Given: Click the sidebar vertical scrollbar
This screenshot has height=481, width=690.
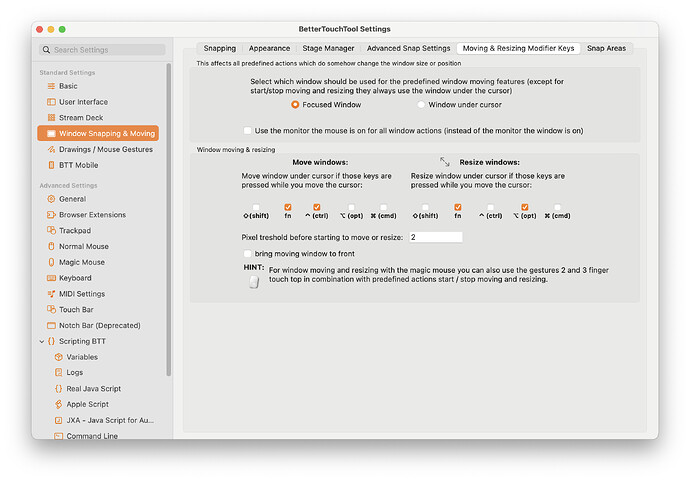Looking at the screenshot, I should point(169,220).
